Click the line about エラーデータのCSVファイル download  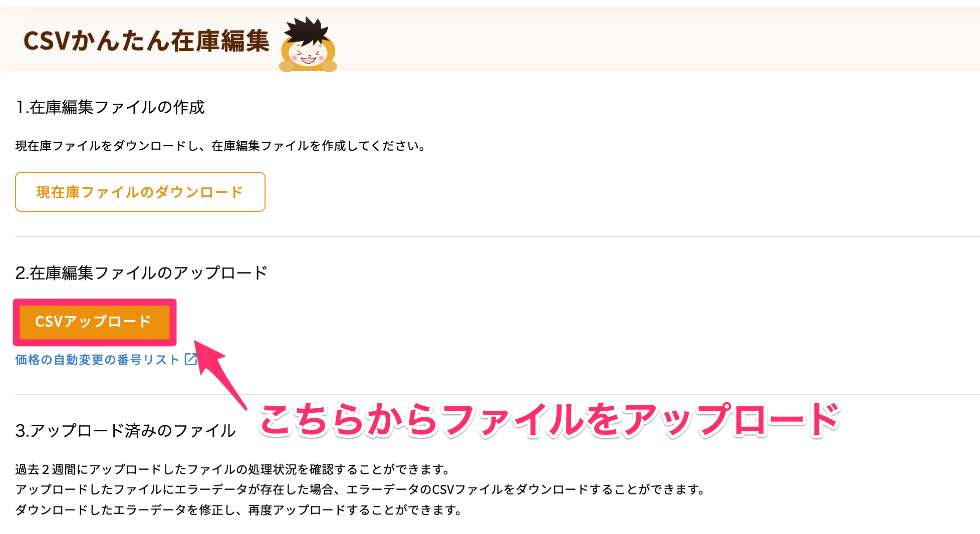tap(361, 489)
